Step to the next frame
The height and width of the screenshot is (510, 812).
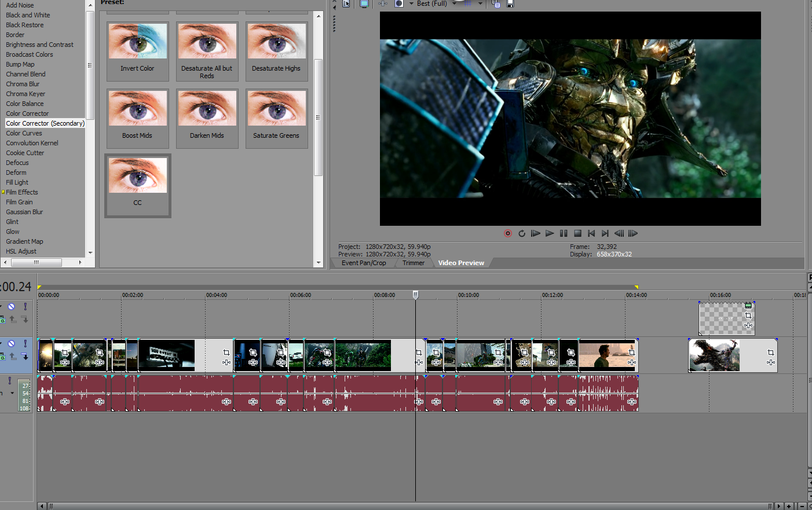click(x=633, y=233)
